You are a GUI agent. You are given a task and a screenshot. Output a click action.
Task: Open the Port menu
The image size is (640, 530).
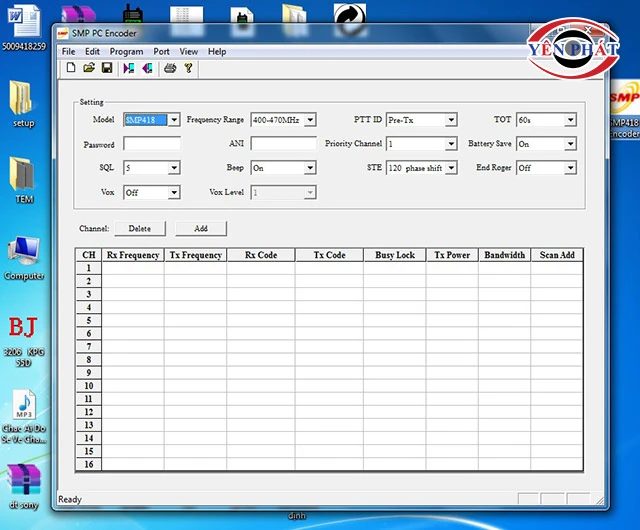161,51
